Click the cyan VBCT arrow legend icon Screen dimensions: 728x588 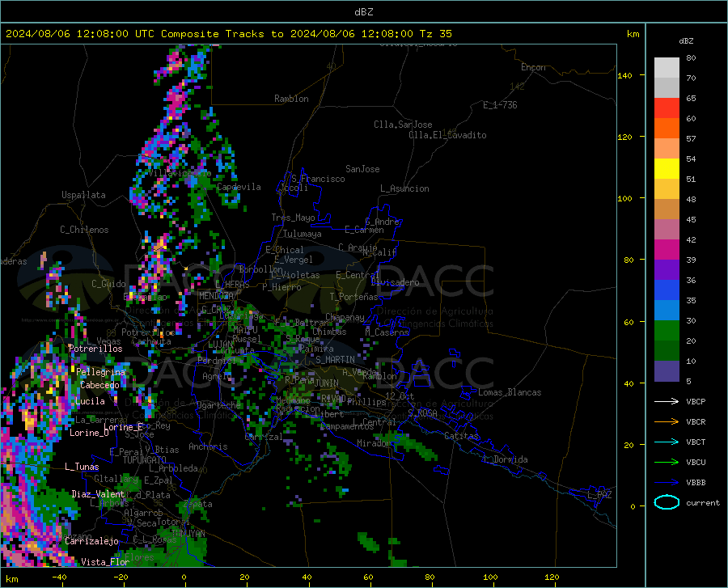tap(667, 442)
